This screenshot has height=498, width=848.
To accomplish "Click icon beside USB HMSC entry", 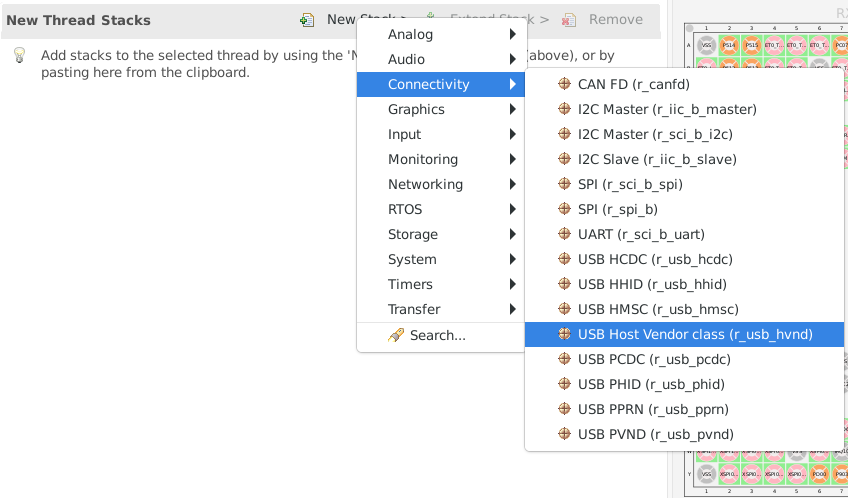I will pyautogui.click(x=564, y=309).
